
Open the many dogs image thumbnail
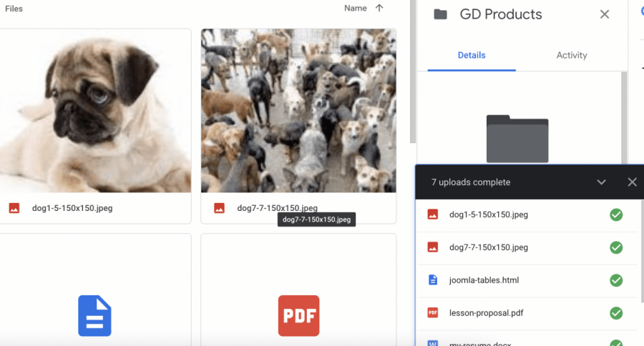(298, 111)
